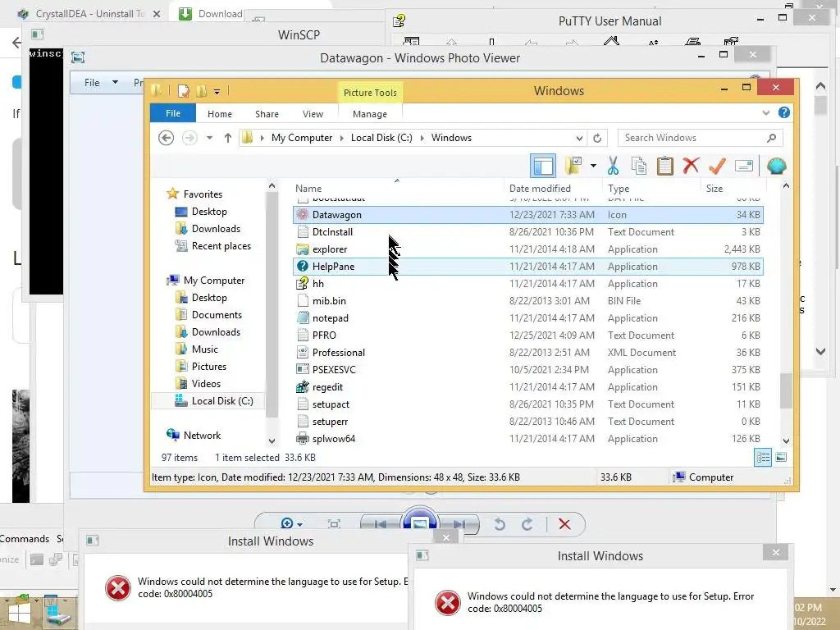Expand the address bar history dropdown
Screen dimensions: 840x630
579,138
